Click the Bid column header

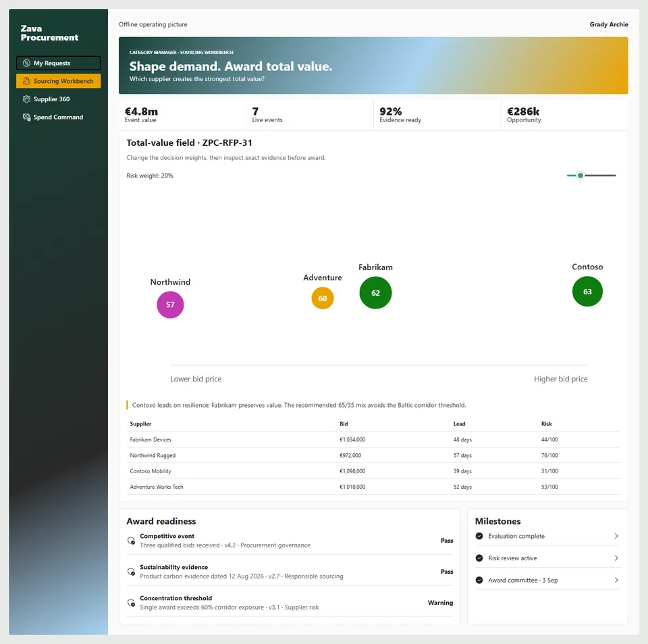pos(344,424)
